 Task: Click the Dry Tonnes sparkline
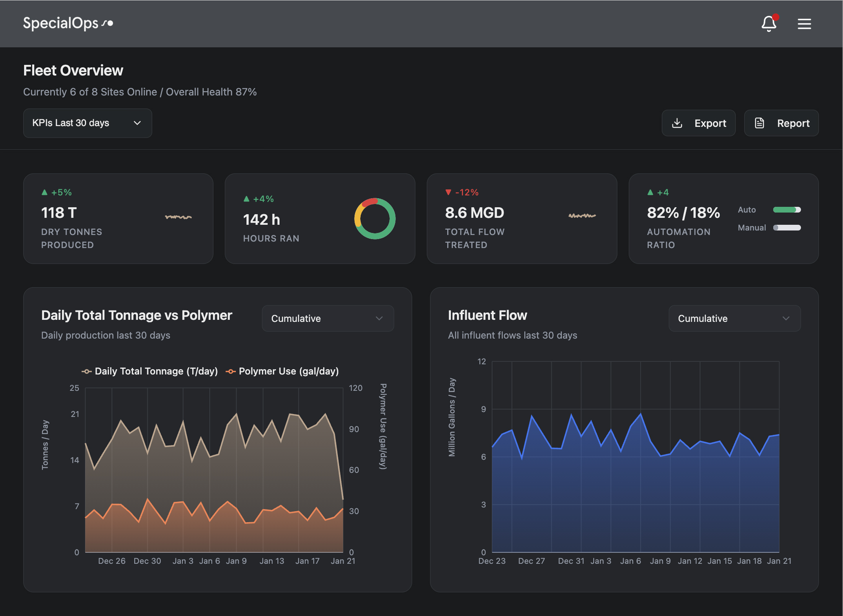(x=178, y=217)
